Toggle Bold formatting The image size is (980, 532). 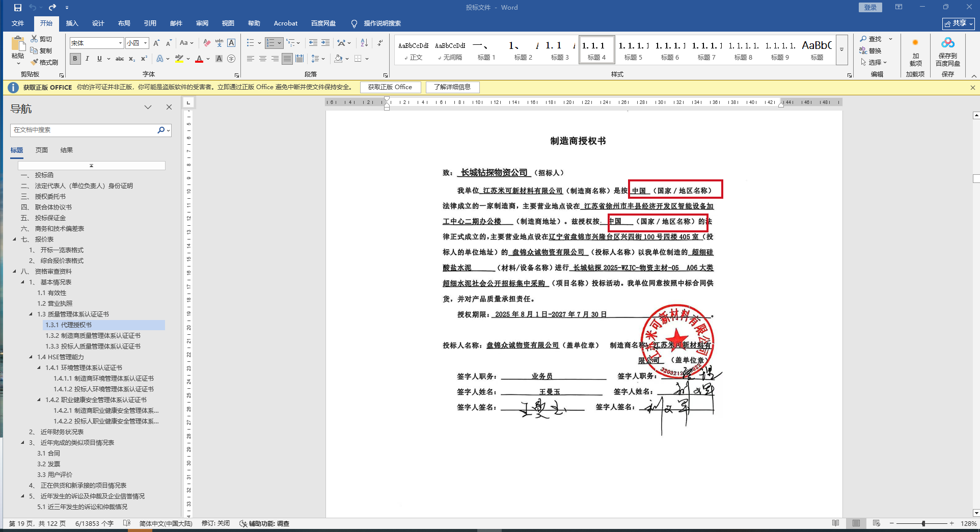point(75,59)
